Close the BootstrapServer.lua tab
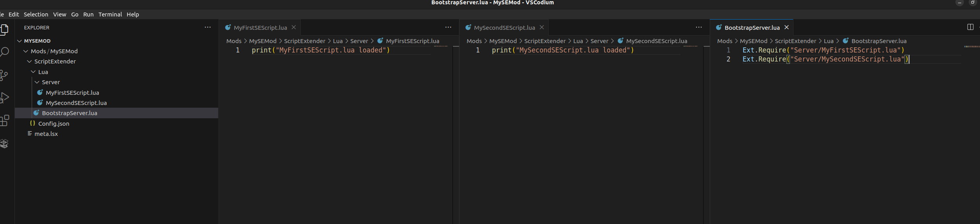Viewport: 980px width, 224px height. (x=786, y=27)
